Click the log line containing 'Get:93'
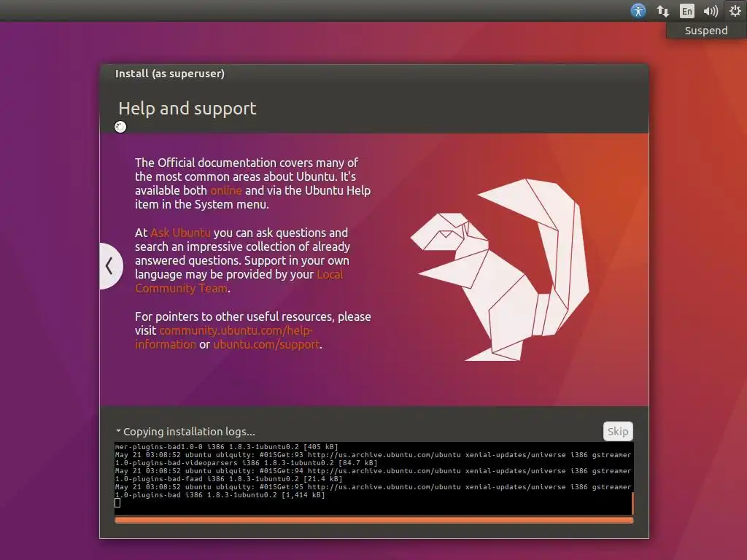 coord(373,455)
